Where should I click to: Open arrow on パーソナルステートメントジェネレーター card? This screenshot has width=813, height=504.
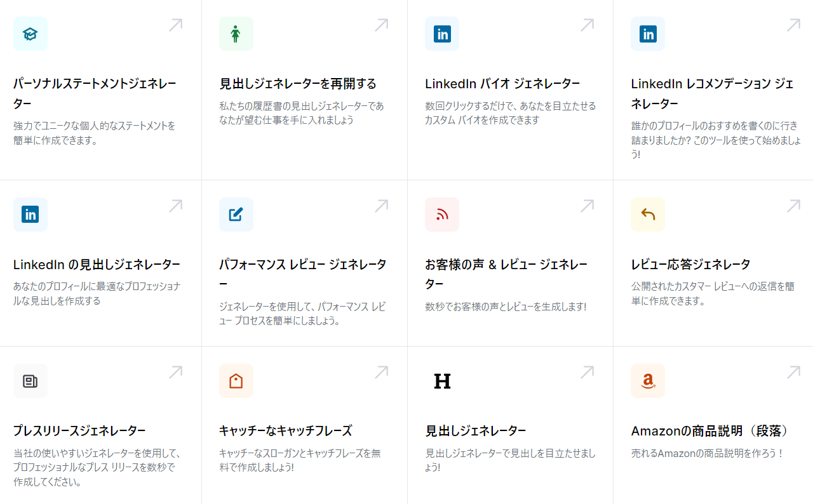pos(175,25)
